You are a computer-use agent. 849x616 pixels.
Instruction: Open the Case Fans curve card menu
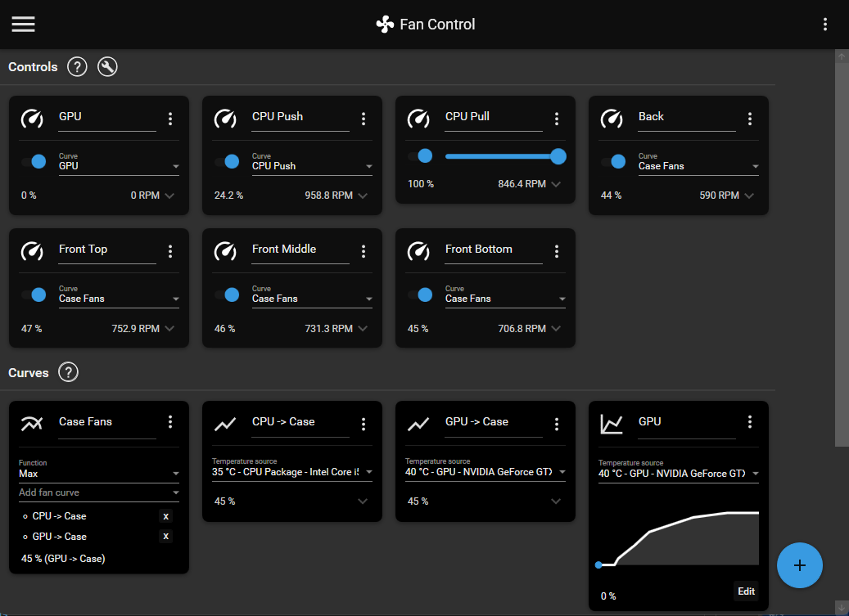click(170, 422)
